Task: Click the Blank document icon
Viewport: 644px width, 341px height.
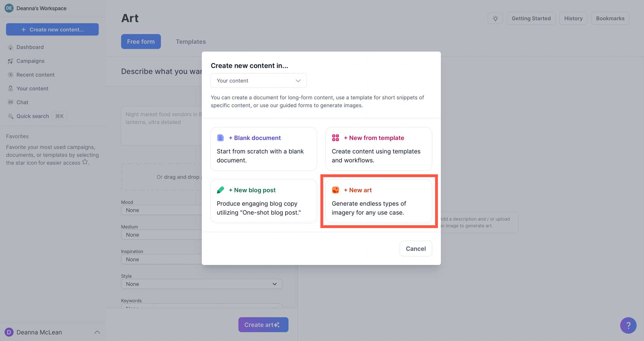Action: [220, 138]
